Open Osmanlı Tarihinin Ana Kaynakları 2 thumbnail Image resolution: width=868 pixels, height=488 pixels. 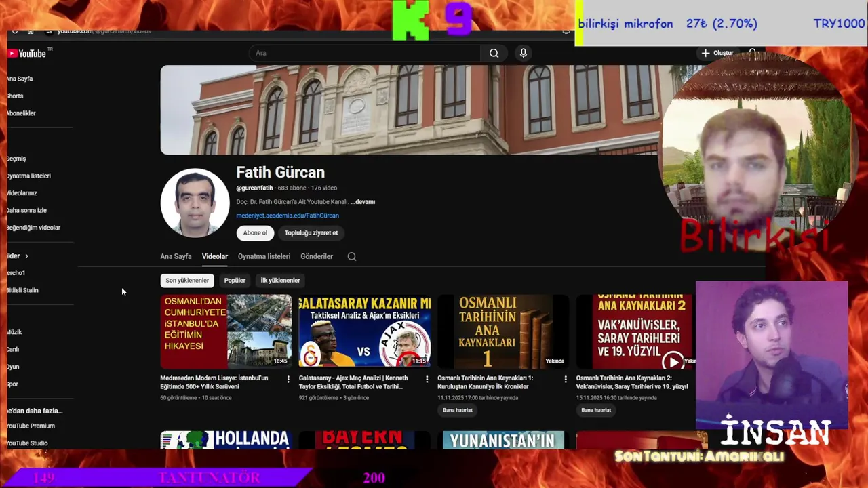click(635, 331)
